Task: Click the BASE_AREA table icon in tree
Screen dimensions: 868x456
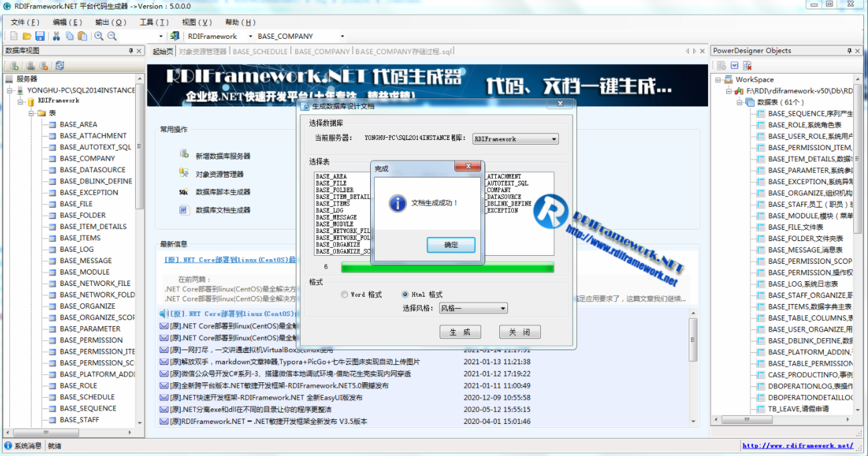Action: [x=52, y=125]
